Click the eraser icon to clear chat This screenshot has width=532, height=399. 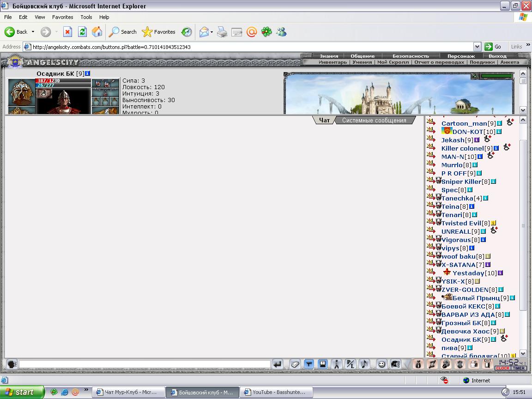295,364
